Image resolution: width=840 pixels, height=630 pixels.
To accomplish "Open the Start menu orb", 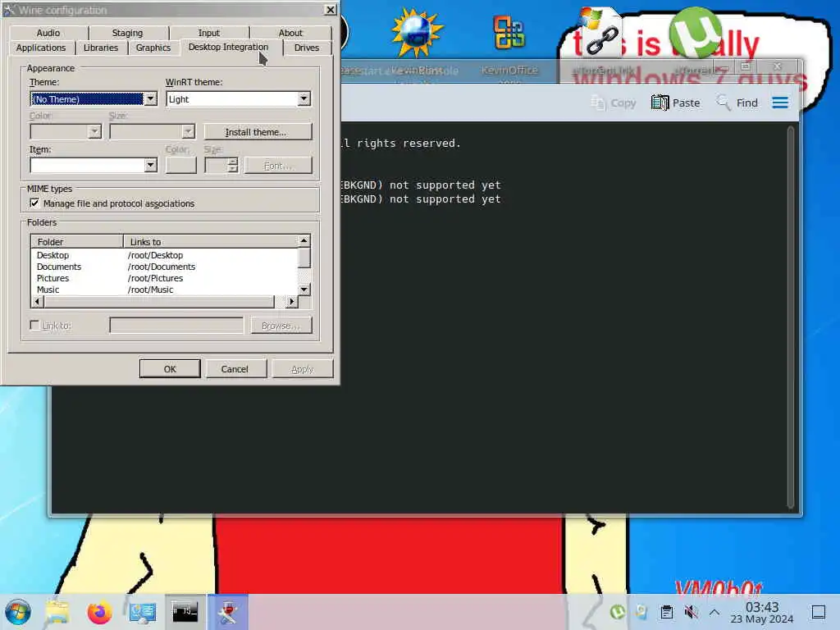I will 18,612.
